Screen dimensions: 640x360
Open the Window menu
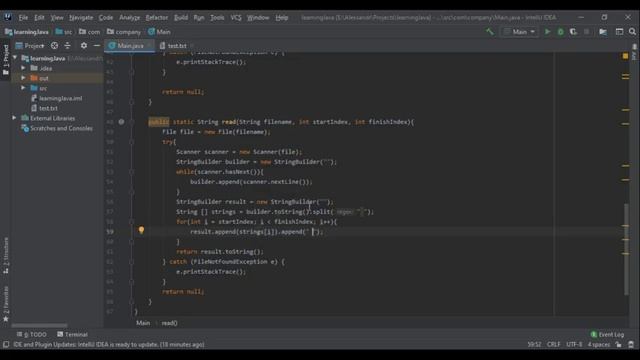click(x=258, y=18)
